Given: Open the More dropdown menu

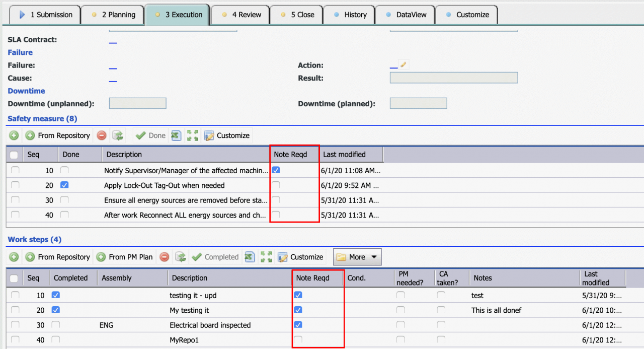Looking at the screenshot, I should [358, 257].
